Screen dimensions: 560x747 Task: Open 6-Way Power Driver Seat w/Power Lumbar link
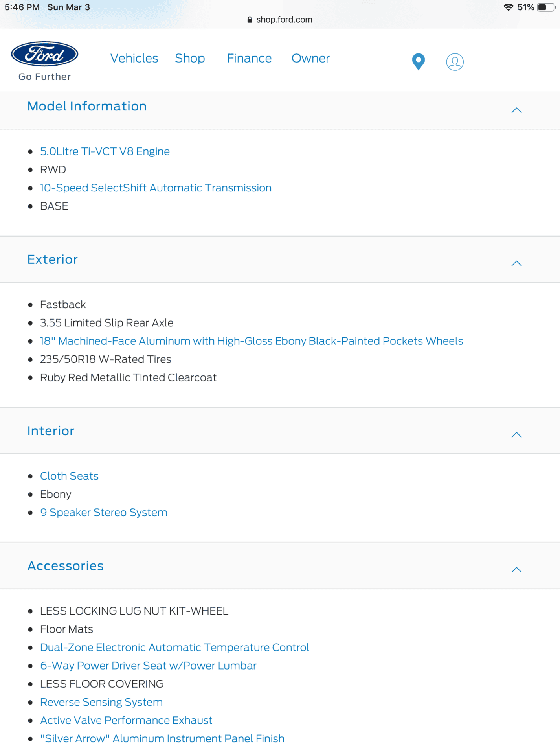148,666
